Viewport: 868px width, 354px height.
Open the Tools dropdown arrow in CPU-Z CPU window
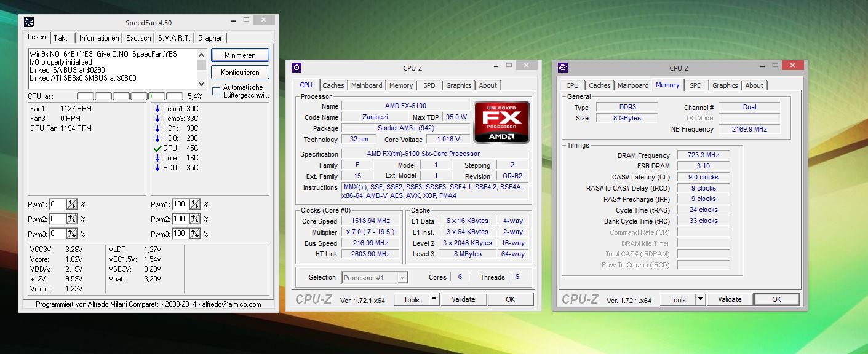pyautogui.click(x=434, y=299)
